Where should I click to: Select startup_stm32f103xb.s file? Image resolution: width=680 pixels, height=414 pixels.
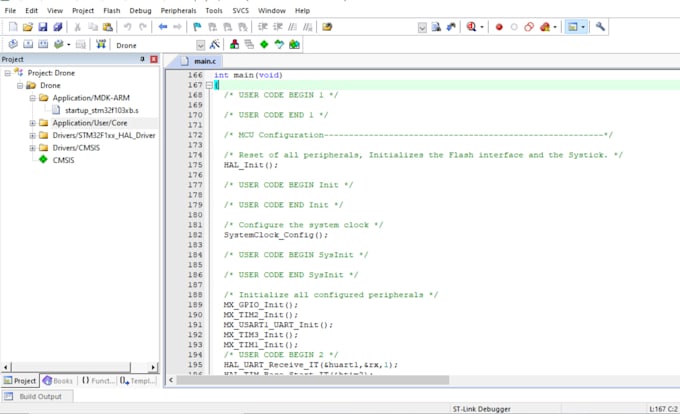click(x=101, y=111)
